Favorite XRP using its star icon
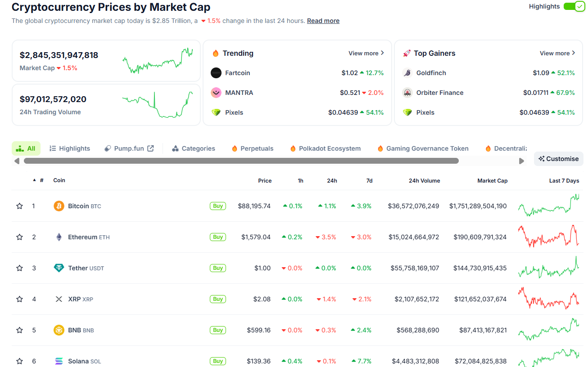588x367 pixels. point(19,299)
